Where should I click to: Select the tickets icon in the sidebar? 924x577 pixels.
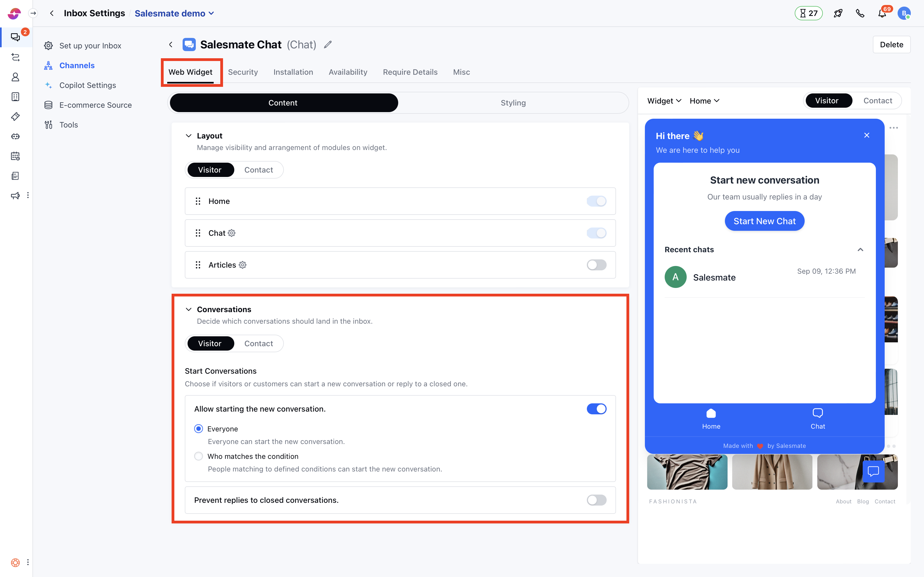15,116
